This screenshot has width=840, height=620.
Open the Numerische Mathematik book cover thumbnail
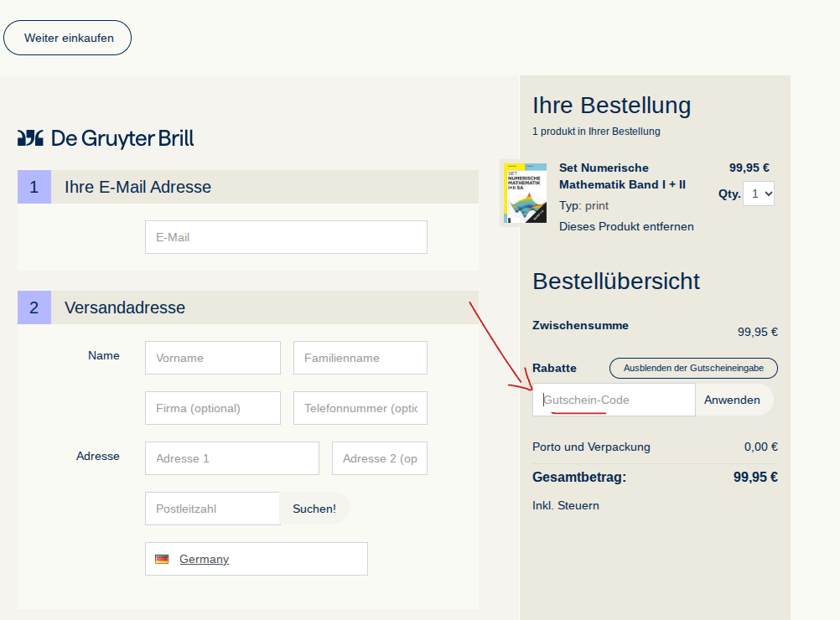pyautogui.click(x=525, y=194)
